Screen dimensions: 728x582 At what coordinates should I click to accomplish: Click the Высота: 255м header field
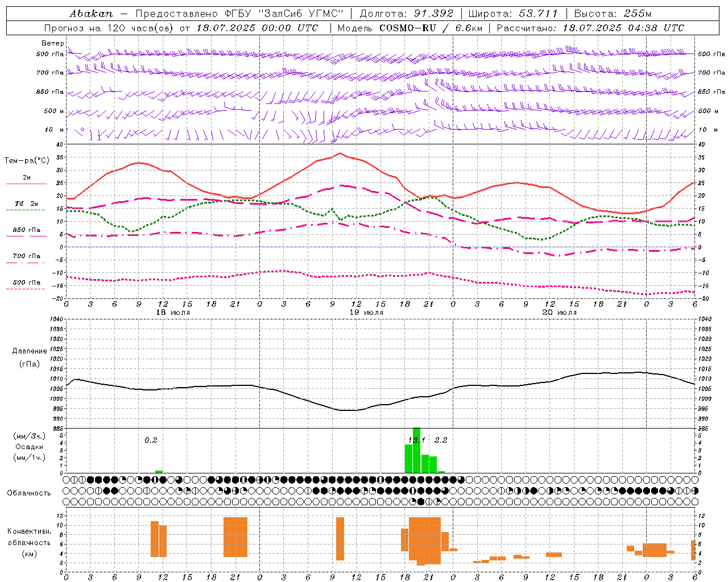(x=613, y=14)
